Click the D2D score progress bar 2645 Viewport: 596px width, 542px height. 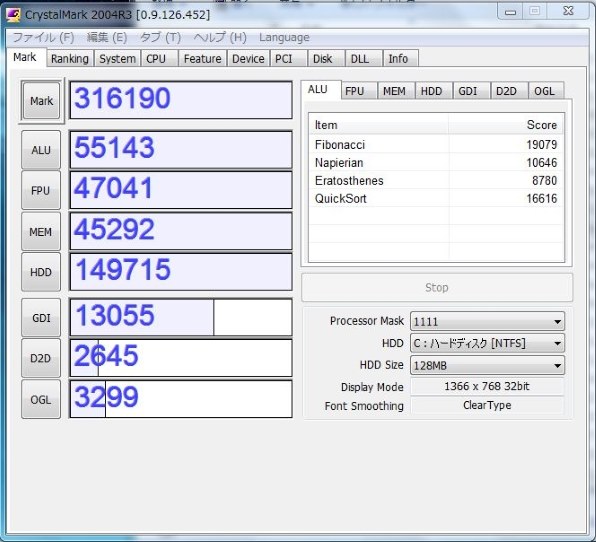coord(181,358)
